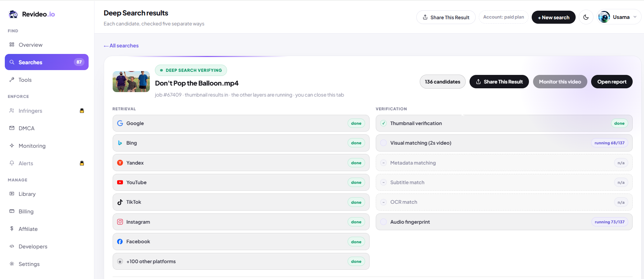Image resolution: width=644 pixels, height=279 pixels.
Task: Click the Audio fingerprint status circle
Action: coord(384,222)
